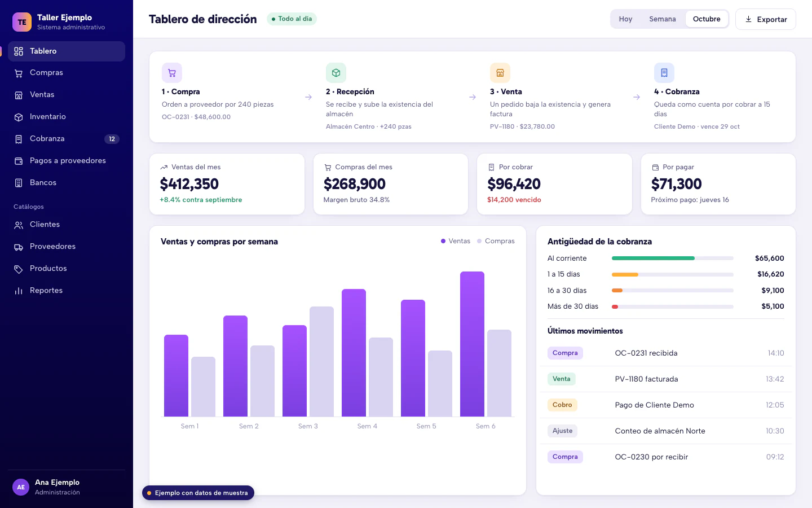The image size is (812, 508).
Task: Click the 'Al corriente' green progress bar
Action: [x=653, y=259]
